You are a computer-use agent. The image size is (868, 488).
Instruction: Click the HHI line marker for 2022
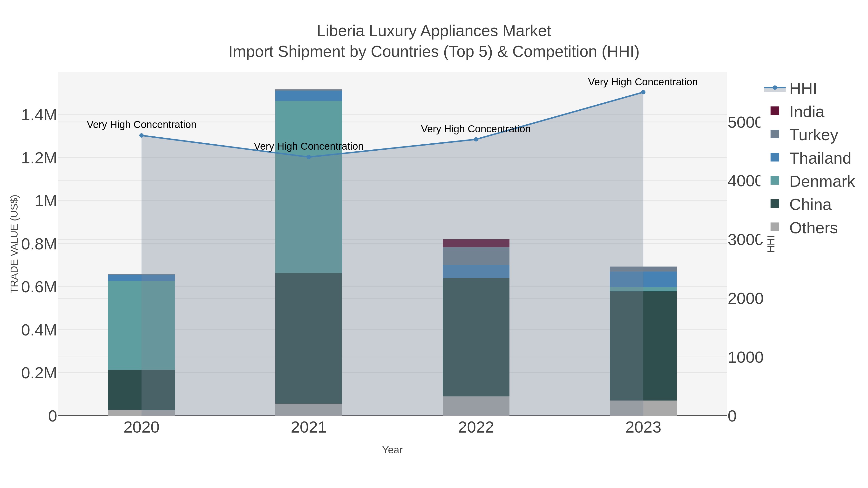click(x=476, y=140)
